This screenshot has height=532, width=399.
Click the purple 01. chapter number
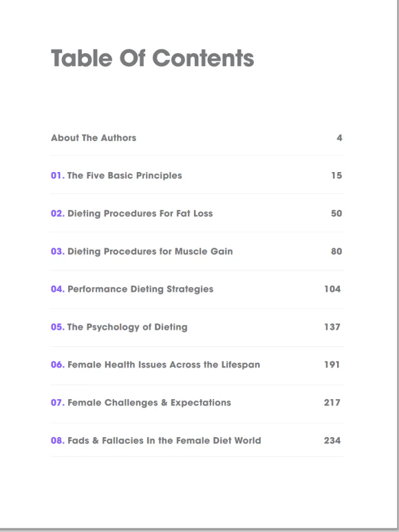(x=58, y=175)
